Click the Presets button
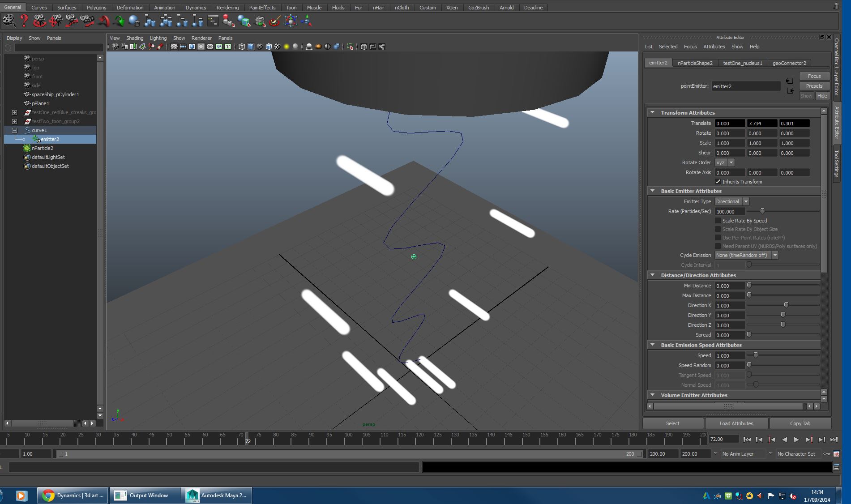851x504 pixels. coord(814,86)
